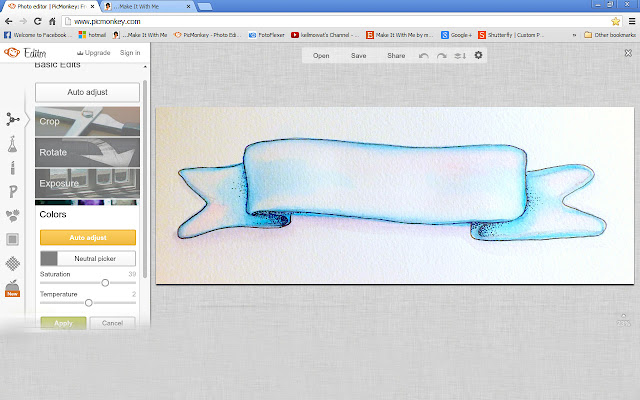The width and height of the screenshot is (640, 400).
Task: Open the Chrome menu hamburger icon
Action: coord(632,21)
